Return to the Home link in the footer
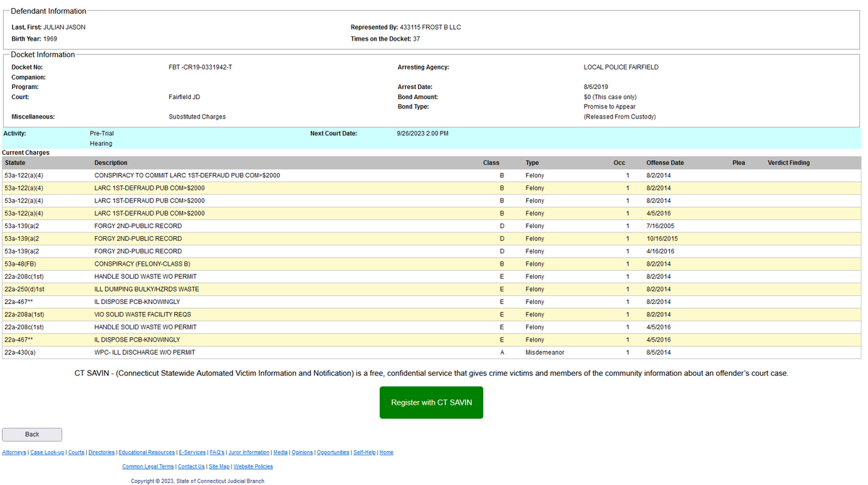The width and height of the screenshot is (868, 485). point(386,452)
